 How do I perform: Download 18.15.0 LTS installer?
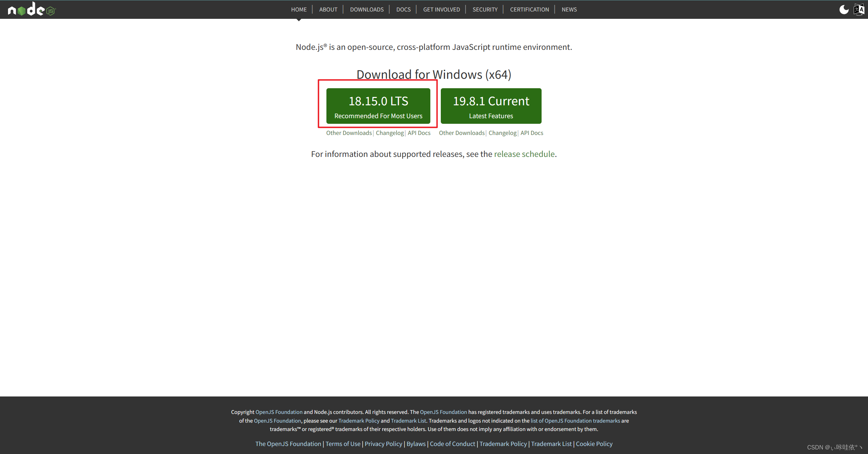[x=378, y=106]
